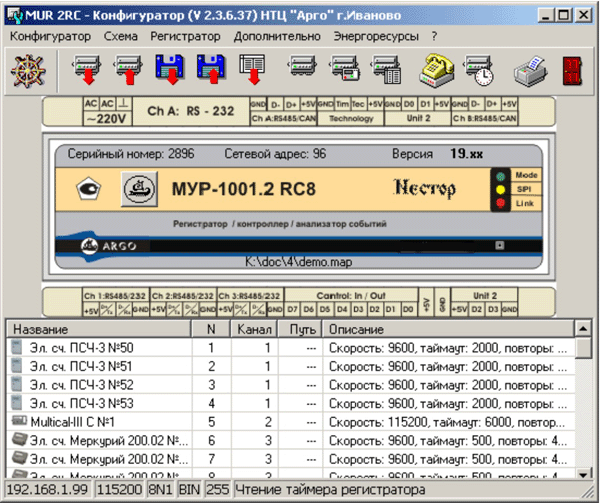The height and width of the screenshot is (503, 600).
Task: Click the Ch B:RS485/CAN terminal block
Action: [484, 111]
